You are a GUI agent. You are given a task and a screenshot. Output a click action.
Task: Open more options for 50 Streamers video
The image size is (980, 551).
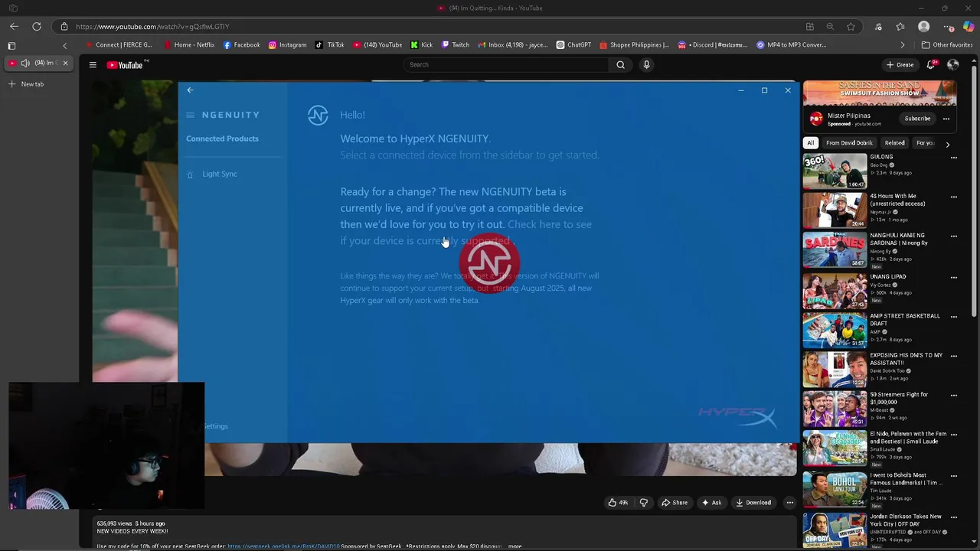pyautogui.click(x=953, y=396)
